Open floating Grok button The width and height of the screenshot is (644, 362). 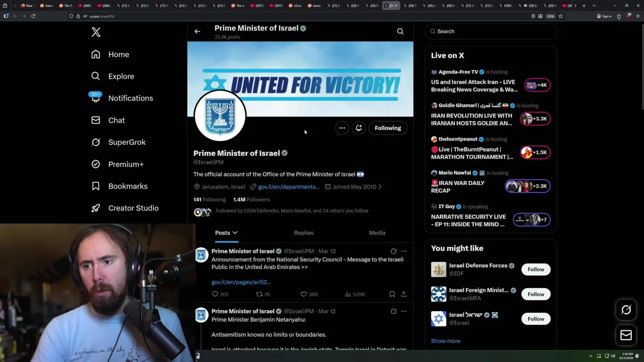click(x=626, y=310)
